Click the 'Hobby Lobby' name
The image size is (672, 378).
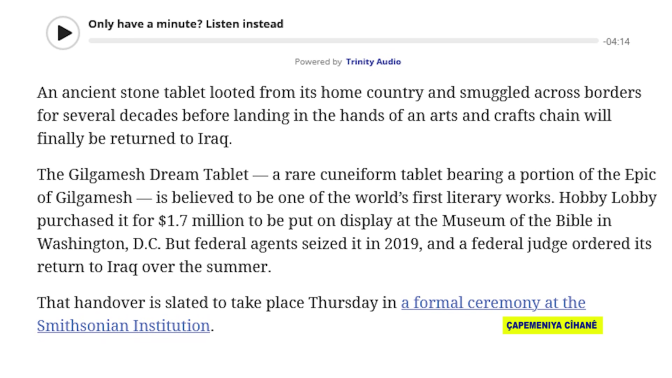(608, 198)
